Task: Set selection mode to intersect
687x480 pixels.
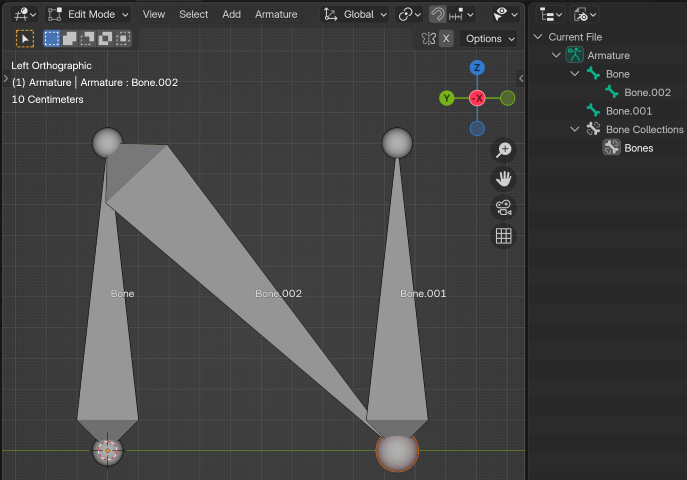Action: tap(124, 39)
